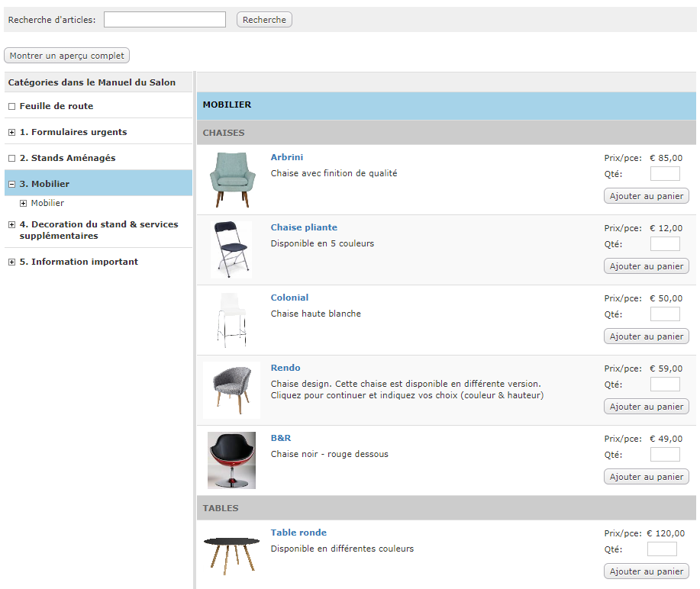Viewport: 700px width, 589px height.
Task: Click quantity field for Arbrini
Action: 665,174
